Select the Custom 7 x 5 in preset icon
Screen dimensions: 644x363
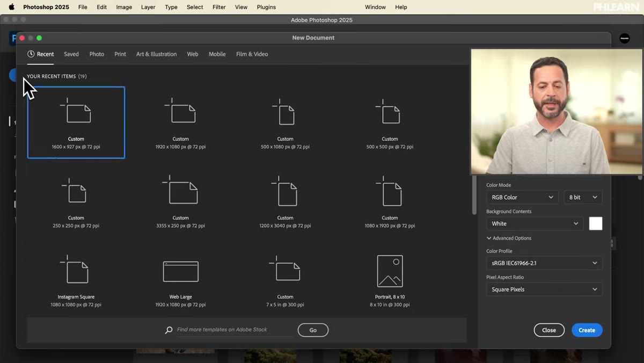tap(285, 269)
